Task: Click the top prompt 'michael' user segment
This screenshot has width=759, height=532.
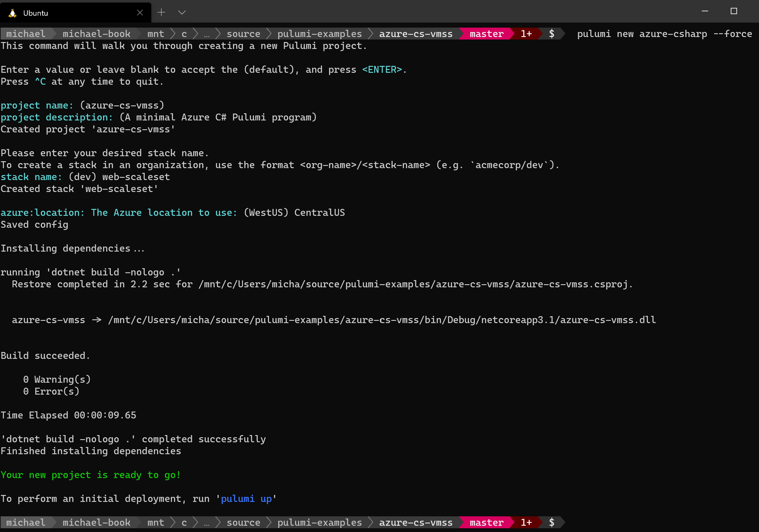Action: [25, 34]
